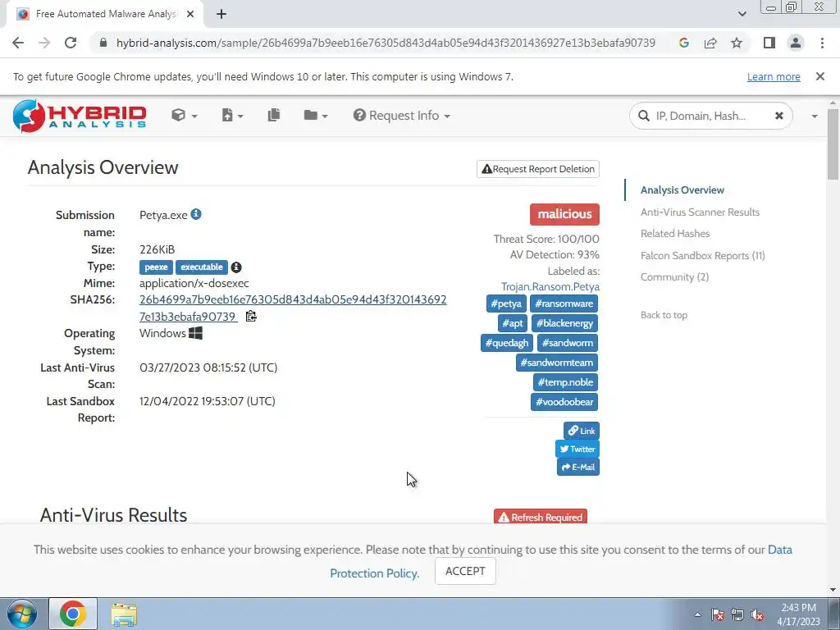Click the black info icon beside type tags
Viewport: 840px width, 630px height.
pos(236,267)
